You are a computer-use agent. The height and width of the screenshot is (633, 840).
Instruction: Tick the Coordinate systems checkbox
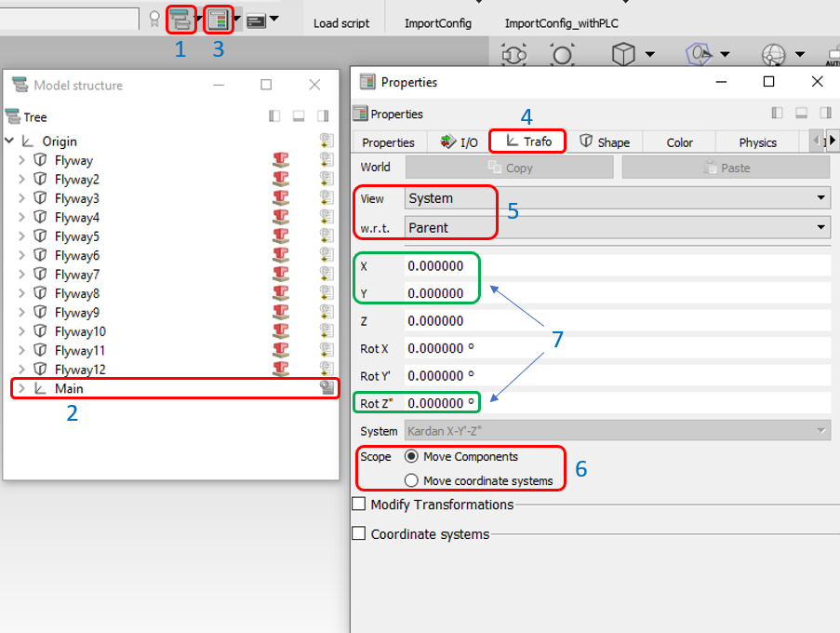pos(359,534)
